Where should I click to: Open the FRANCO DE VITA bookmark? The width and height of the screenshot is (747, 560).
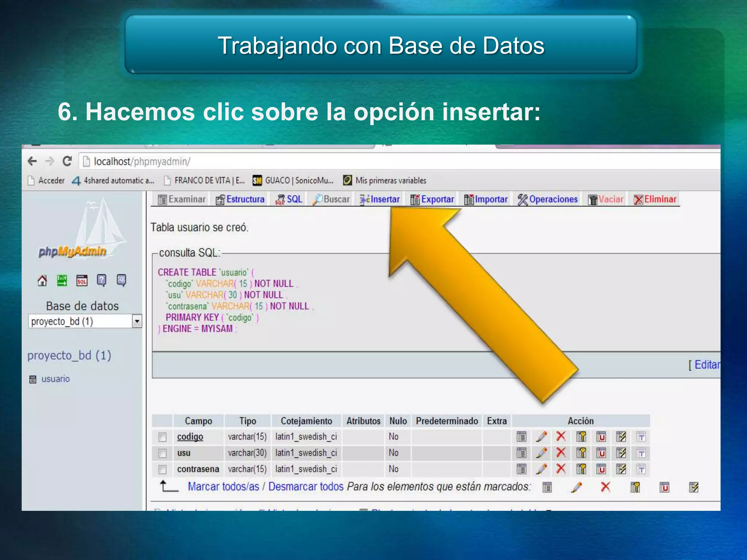(204, 180)
